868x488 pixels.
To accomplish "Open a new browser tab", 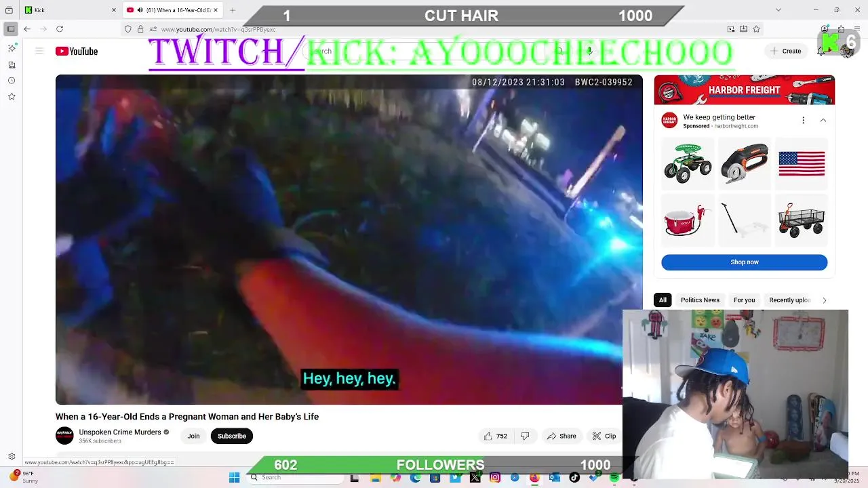I will (233, 10).
